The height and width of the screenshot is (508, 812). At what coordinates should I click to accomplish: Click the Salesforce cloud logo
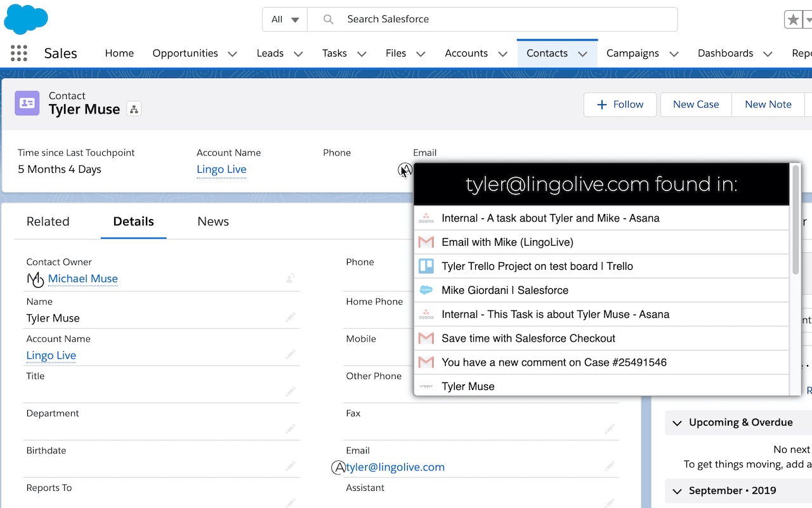click(26, 19)
